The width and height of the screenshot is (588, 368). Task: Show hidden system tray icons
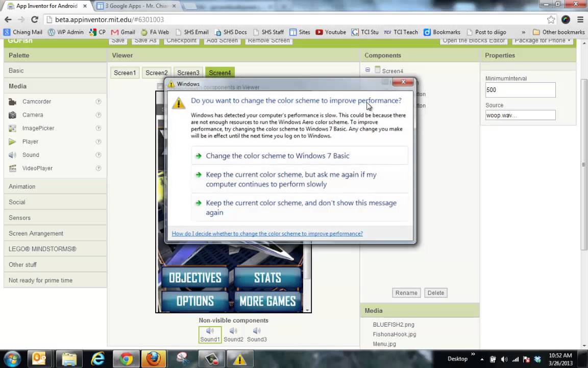[x=482, y=359]
